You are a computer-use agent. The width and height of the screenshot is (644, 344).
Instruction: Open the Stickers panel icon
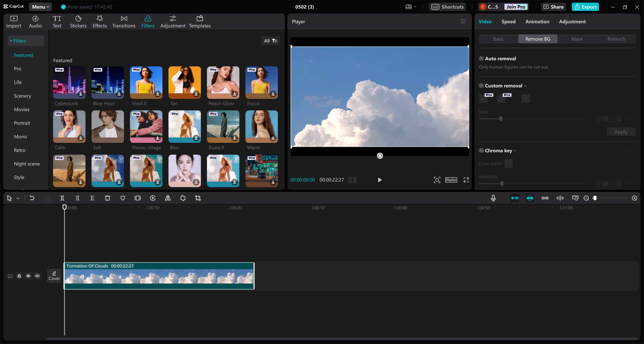(x=78, y=22)
